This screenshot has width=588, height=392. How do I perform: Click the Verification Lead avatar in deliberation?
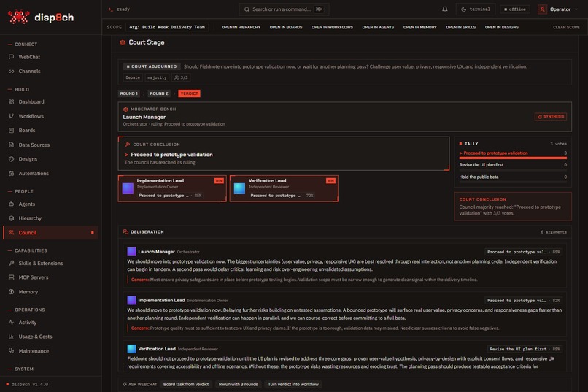coord(131,349)
